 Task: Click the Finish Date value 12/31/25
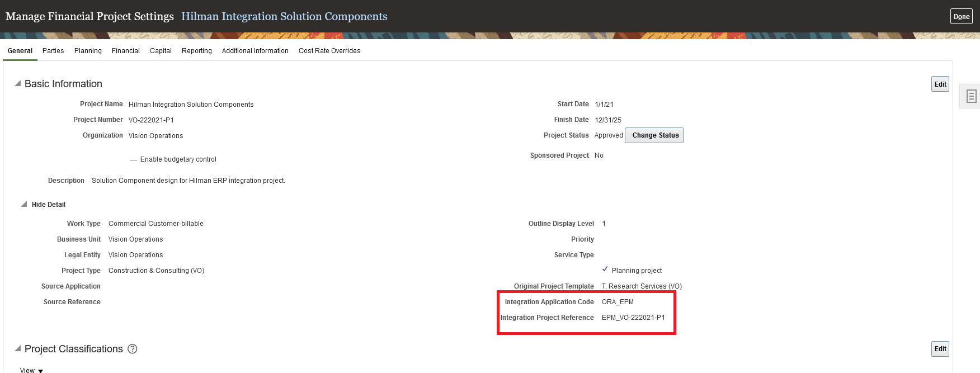tap(608, 120)
